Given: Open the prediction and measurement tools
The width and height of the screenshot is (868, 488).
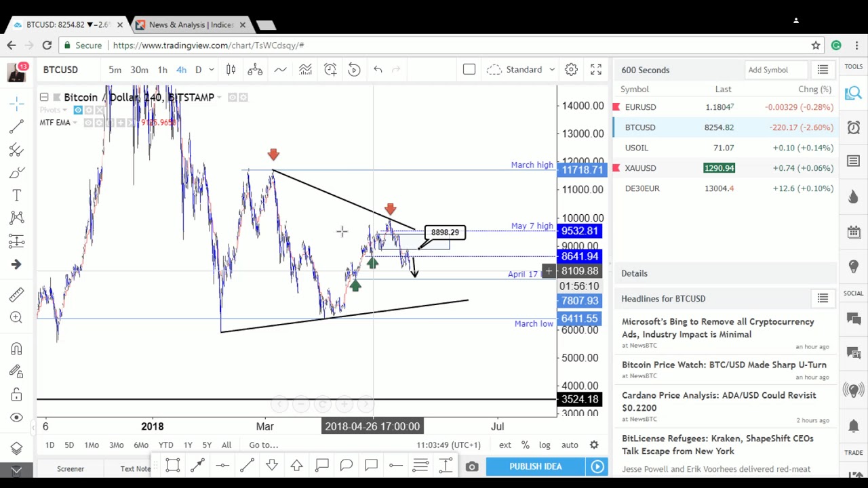Looking at the screenshot, I should pyautogui.click(x=16, y=241).
